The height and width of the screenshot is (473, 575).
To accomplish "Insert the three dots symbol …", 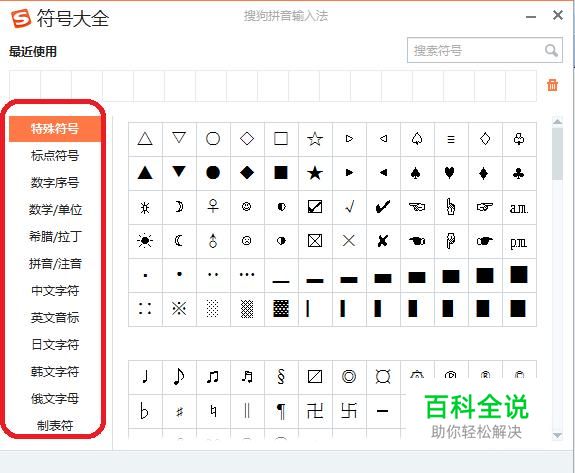I will [x=247, y=275].
